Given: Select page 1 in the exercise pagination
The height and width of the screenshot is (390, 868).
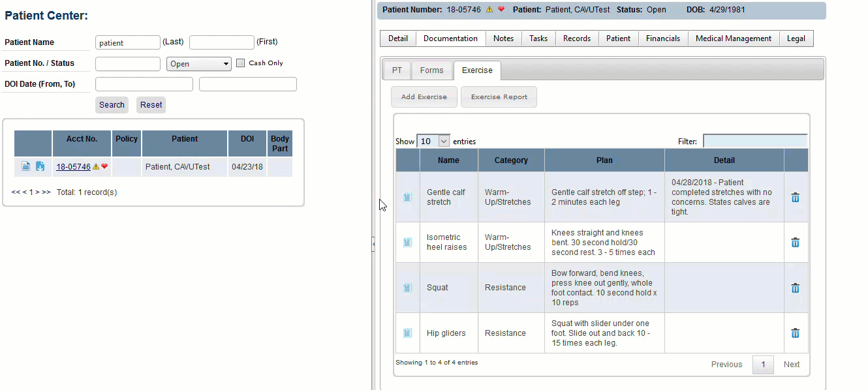Looking at the screenshot, I should coord(763,365).
